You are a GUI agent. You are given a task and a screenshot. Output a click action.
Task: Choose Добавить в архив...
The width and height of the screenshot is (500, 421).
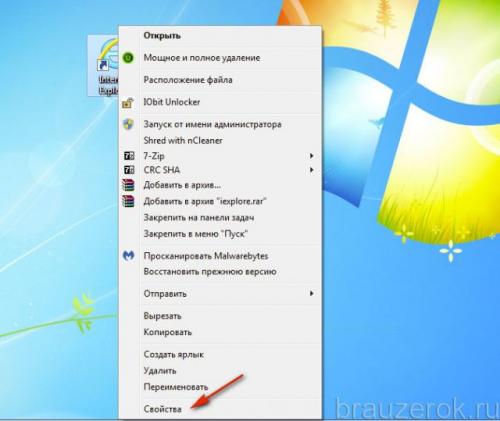tap(182, 185)
